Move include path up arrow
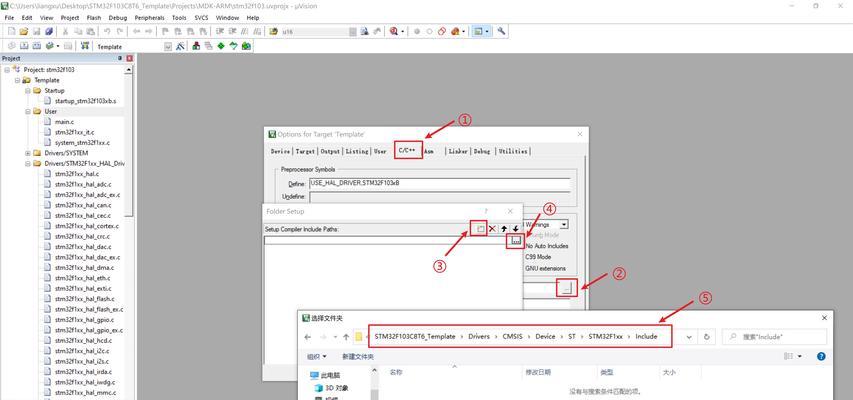The height and width of the screenshot is (400, 853). click(504, 229)
